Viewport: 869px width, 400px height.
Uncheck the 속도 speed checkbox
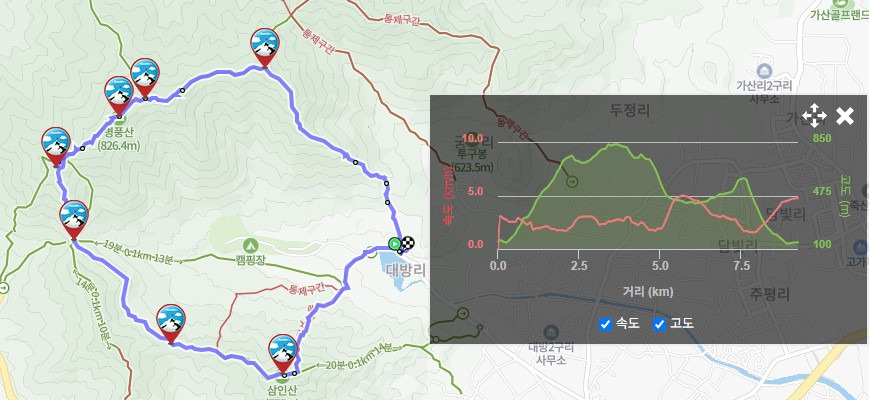point(605,324)
